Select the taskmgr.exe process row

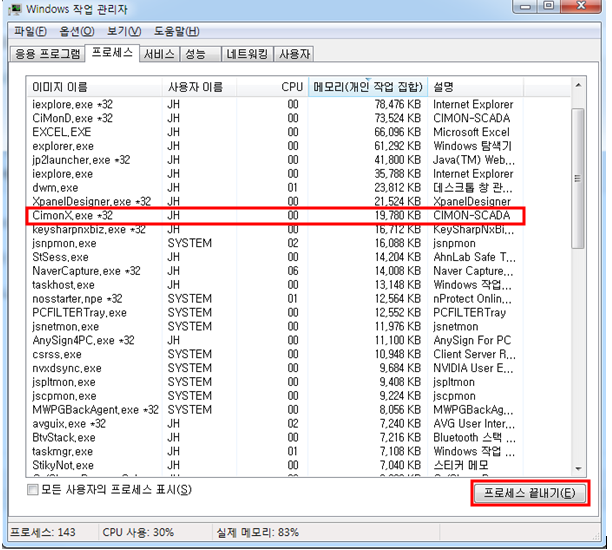[x=275, y=452]
